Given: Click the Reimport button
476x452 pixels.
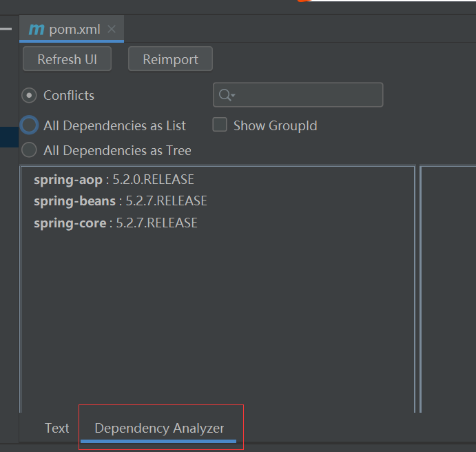Looking at the screenshot, I should [x=170, y=59].
